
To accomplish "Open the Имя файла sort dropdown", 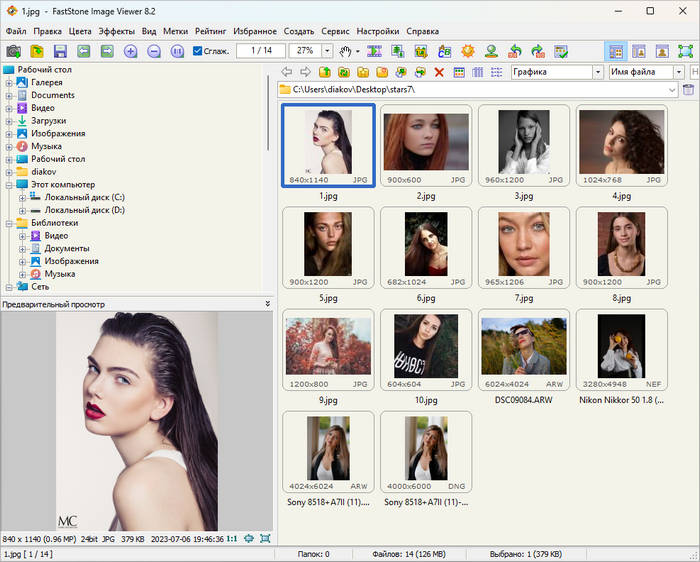I will click(678, 72).
